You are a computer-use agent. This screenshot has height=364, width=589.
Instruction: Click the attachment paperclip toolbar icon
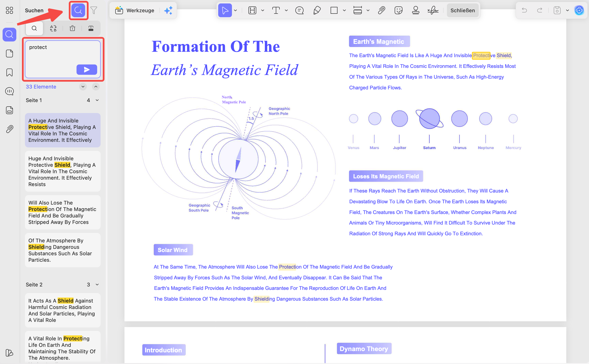point(381,10)
